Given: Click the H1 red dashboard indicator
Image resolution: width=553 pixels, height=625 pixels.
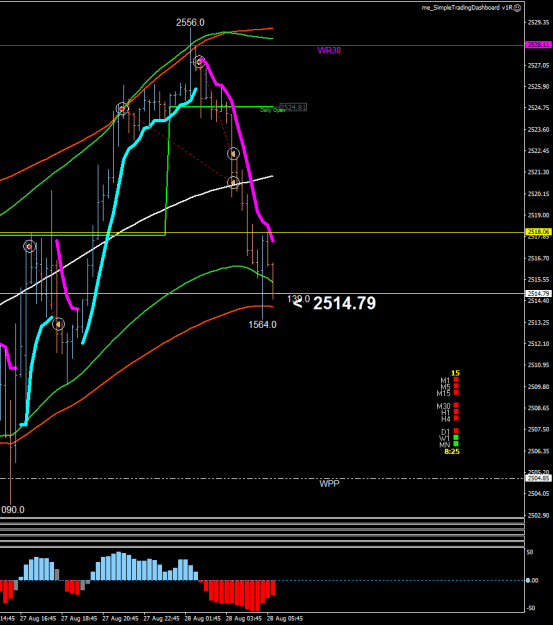Looking at the screenshot, I should [x=456, y=412].
